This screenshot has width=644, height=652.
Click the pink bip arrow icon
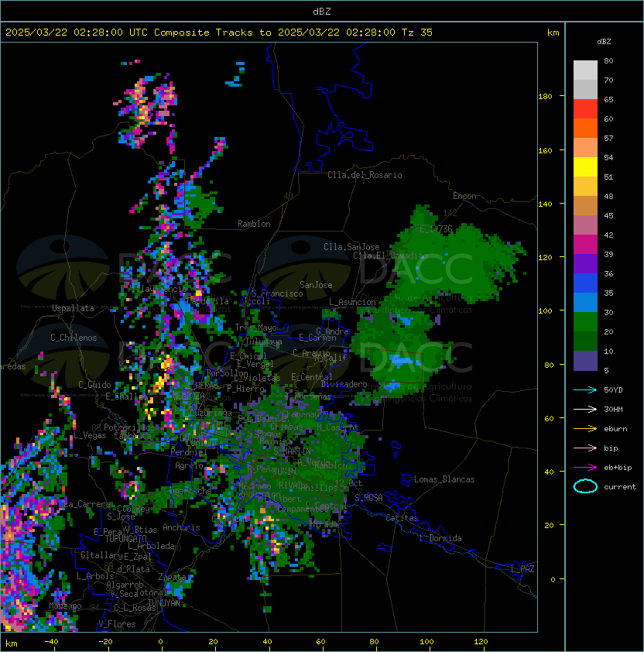tap(585, 448)
